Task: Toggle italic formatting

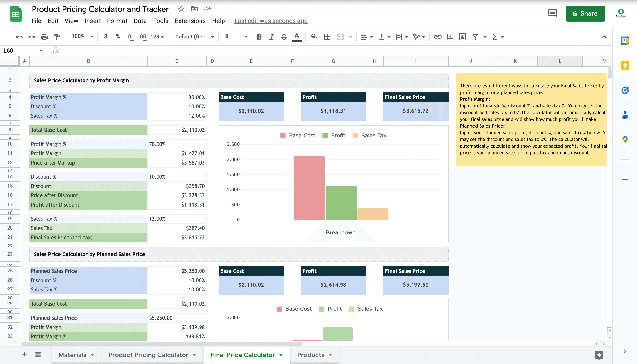Action: point(272,37)
